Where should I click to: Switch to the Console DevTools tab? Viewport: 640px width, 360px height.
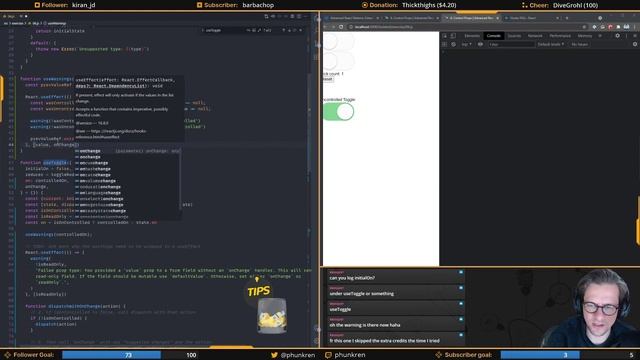[x=493, y=36]
